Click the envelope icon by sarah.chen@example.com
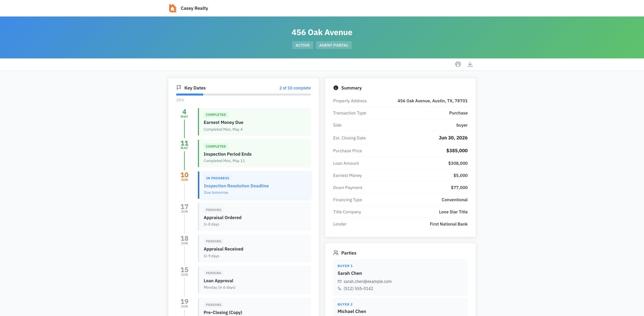Image resolution: width=644 pixels, height=316 pixels. [339, 281]
